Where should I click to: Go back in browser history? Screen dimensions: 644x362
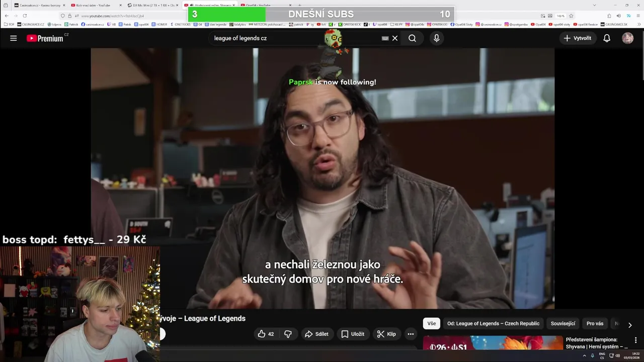point(7,16)
